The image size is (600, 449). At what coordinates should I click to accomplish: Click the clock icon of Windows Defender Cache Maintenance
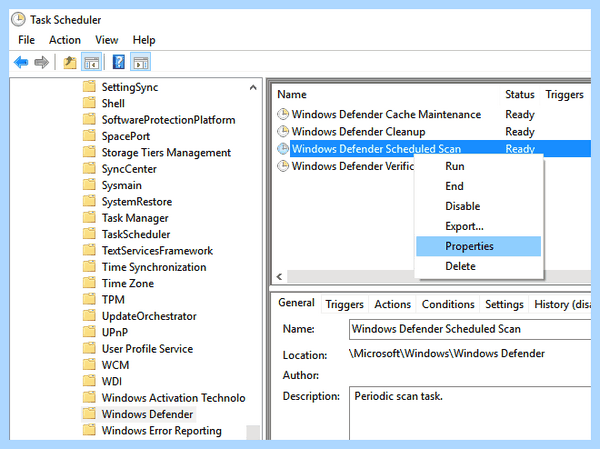click(x=283, y=114)
